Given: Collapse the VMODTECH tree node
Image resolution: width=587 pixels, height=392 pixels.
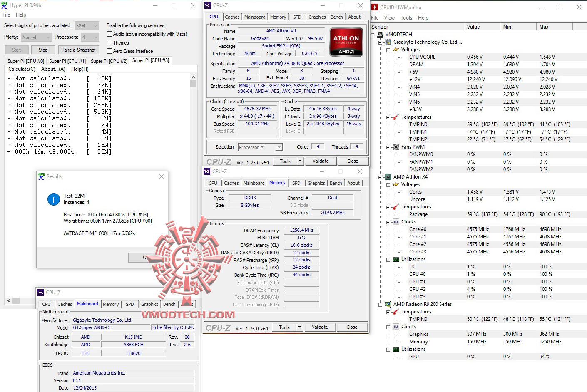Looking at the screenshot, I should tap(373, 35).
